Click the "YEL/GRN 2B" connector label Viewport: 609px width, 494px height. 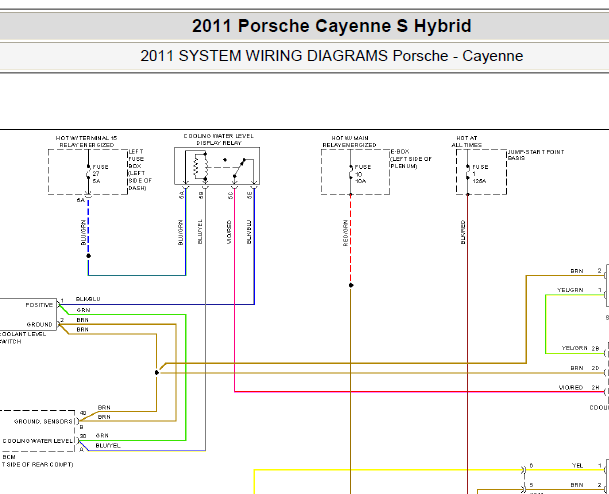tap(581, 348)
